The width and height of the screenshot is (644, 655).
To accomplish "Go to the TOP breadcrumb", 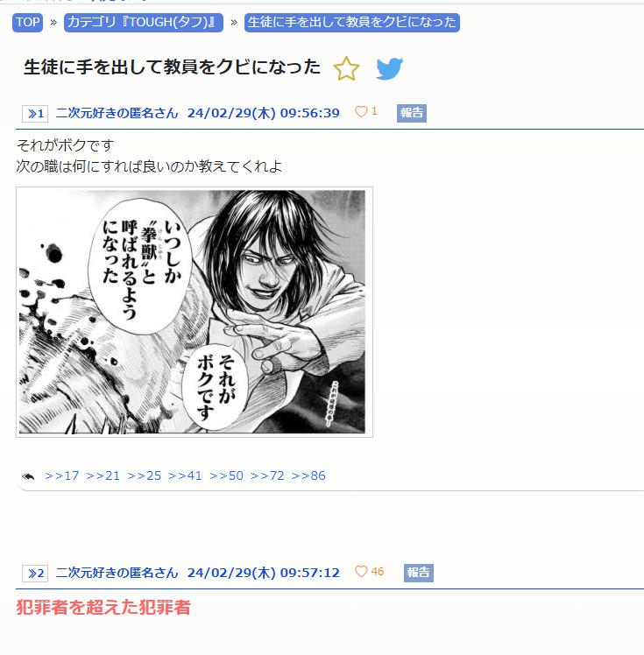I will (27, 22).
